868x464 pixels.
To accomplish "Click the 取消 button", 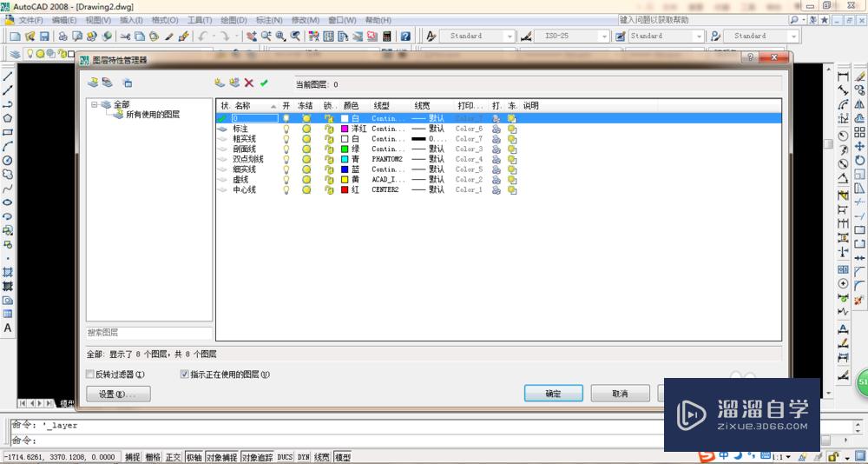I will coord(620,394).
